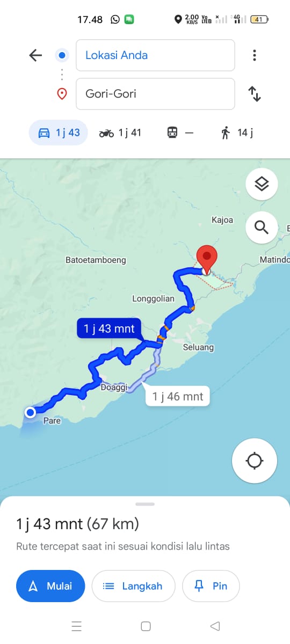
Task: Tap the blue current location dot near Pare
Action: point(31,412)
